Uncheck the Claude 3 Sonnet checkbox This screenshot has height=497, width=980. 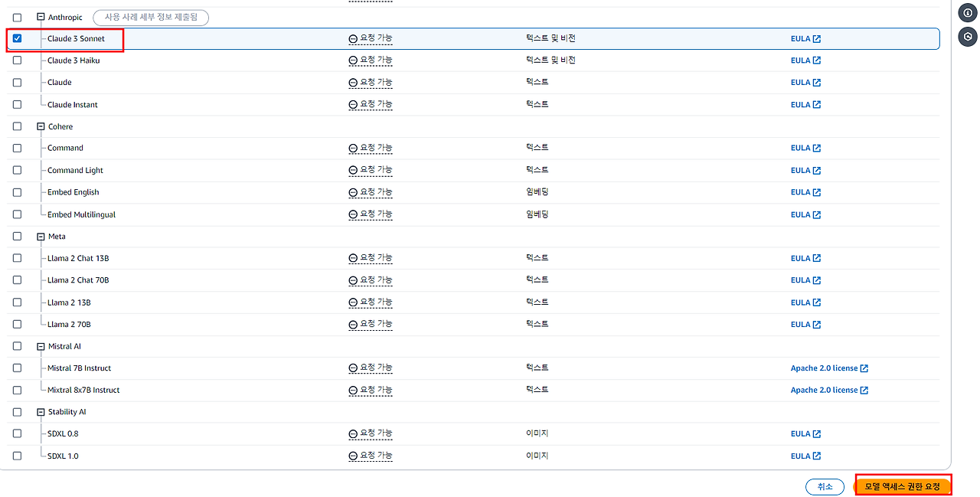(17, 38)
